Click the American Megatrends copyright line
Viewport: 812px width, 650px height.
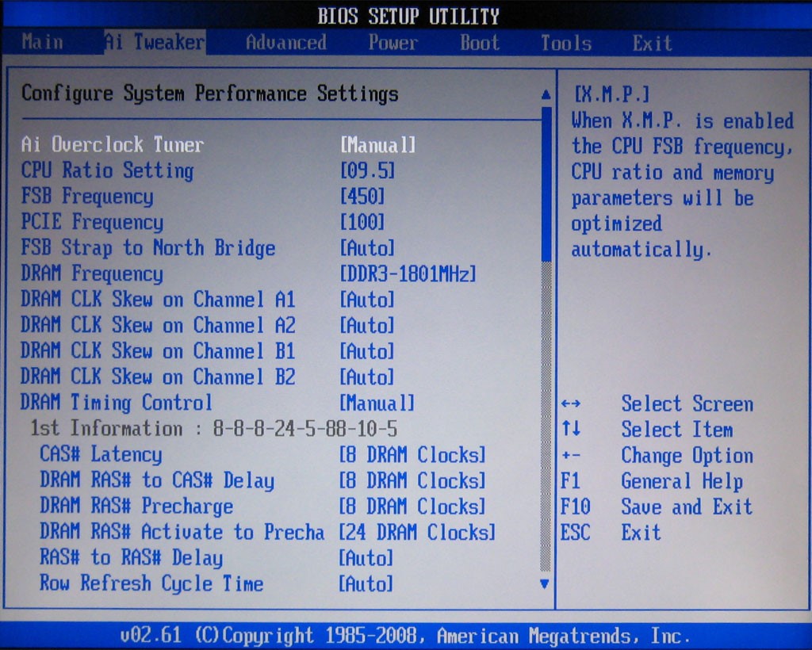coord(405,635)
